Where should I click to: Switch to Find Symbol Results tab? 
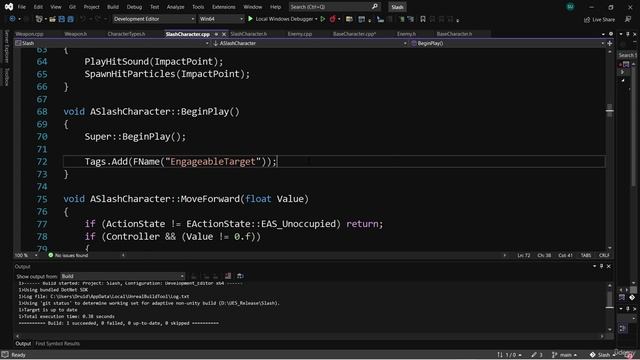click(x=58, y=344)
